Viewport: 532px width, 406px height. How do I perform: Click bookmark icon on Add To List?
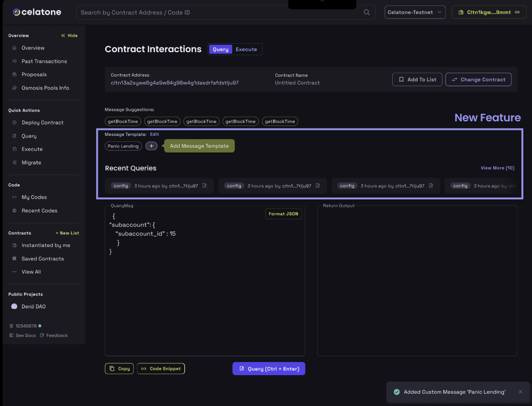401,79
